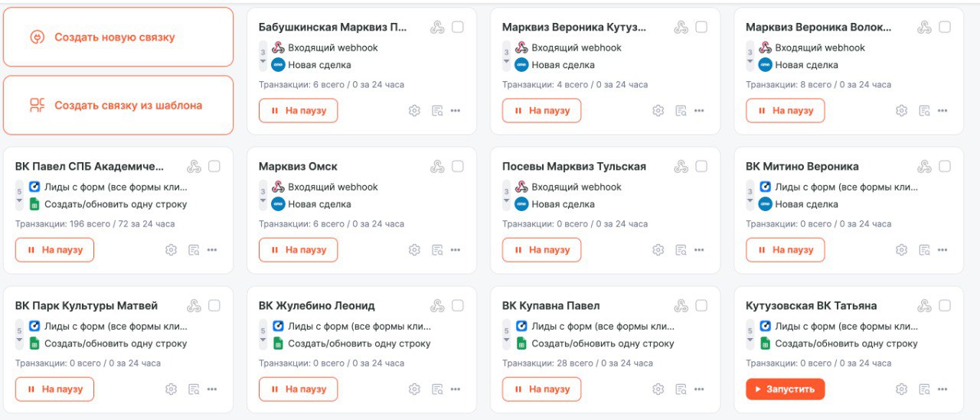Click Создать новую связку button
Viewport: 980px width, 420px height.
tap(118, 37)
